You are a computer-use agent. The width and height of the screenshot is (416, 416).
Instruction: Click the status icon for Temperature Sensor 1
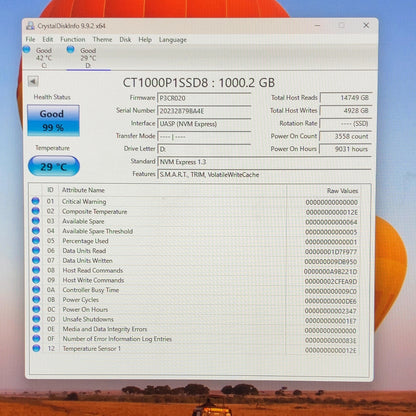[36, 348]
